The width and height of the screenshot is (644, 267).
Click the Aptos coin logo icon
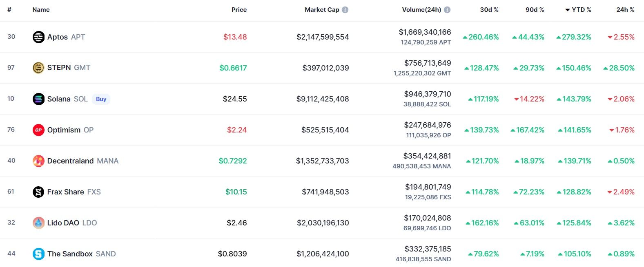(38, 37)
